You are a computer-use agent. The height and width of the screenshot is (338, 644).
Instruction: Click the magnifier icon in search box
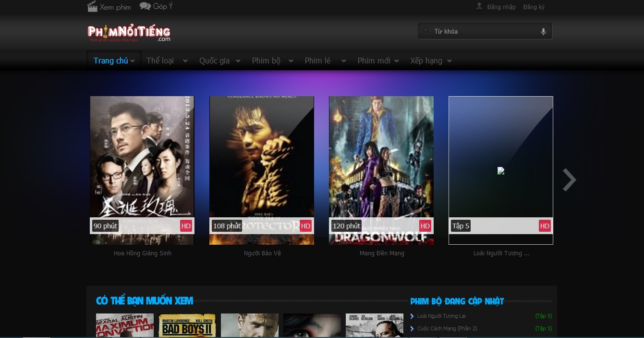(x=426, y=31)
